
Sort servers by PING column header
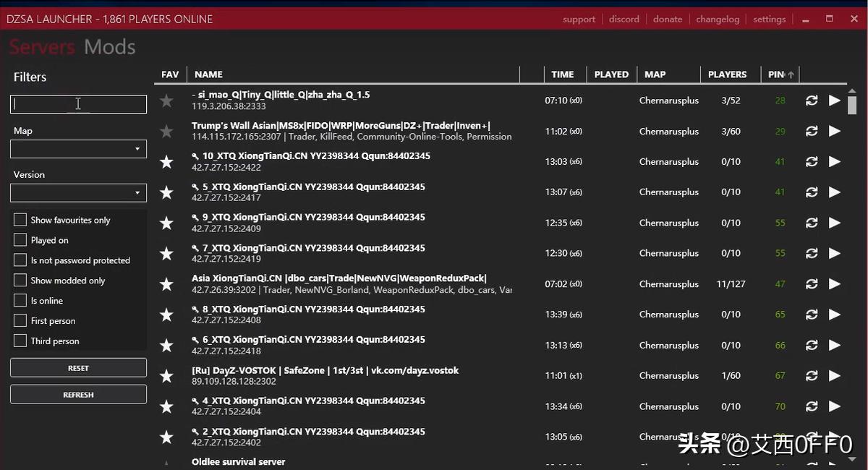pos(777,74)
